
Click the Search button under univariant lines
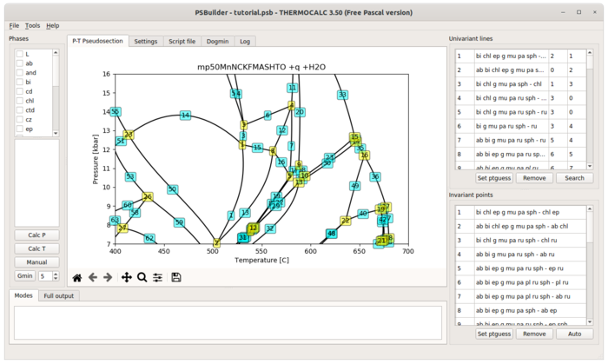tap(574, 178)
